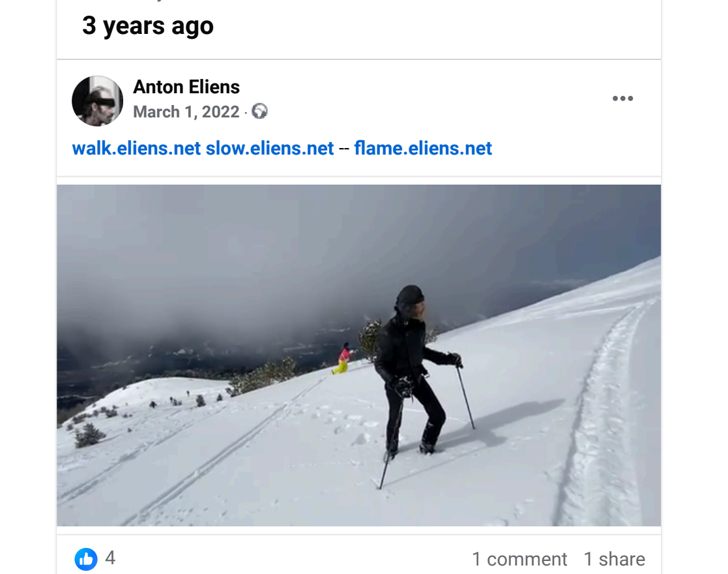Click the globe public audience icon
Image resolution: width=728 pixels, height=574 pixels.
[259, 112]
